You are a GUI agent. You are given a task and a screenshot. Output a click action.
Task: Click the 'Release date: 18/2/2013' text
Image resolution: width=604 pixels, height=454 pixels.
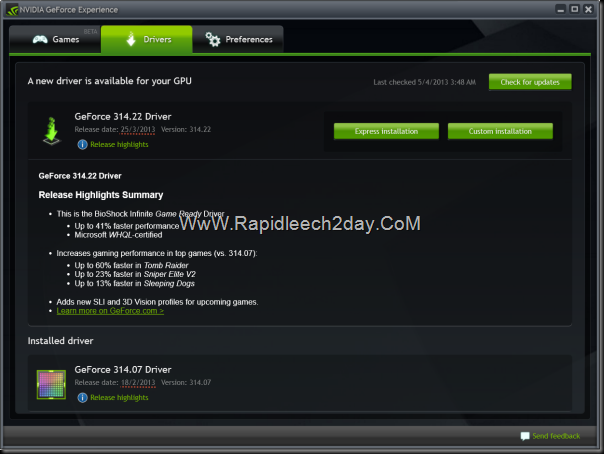coord(115,382)
